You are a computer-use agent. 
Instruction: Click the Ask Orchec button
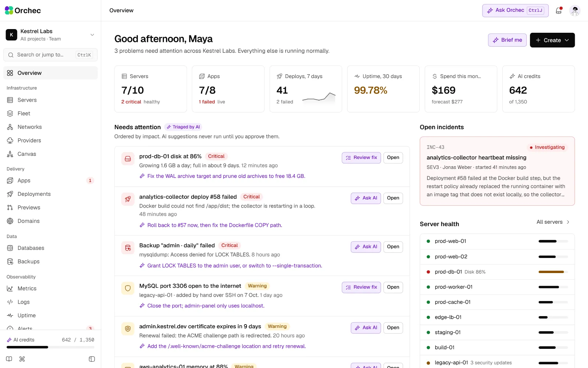tap(515, 11)
